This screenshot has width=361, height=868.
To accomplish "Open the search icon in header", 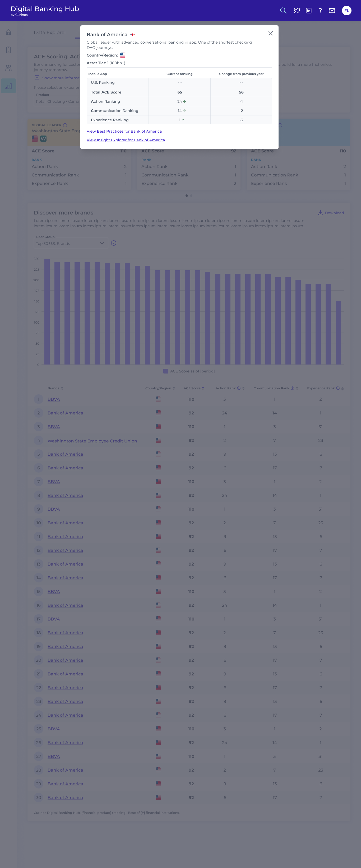I will (x=283, y=11).
